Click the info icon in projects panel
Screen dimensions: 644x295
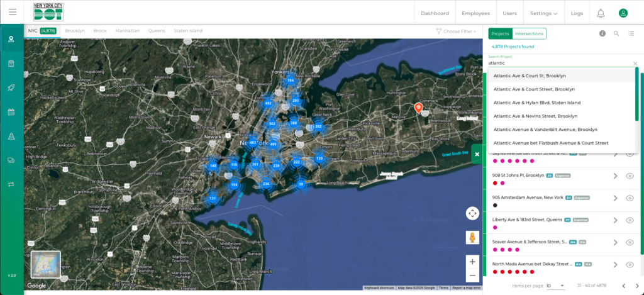pos(602,33)
